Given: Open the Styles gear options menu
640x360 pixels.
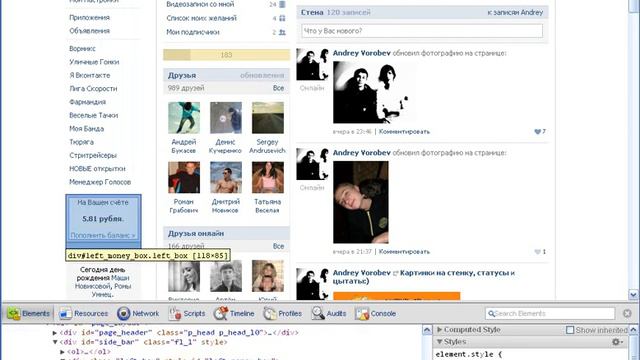Looking at the screenshot, I should pos(618,342).
